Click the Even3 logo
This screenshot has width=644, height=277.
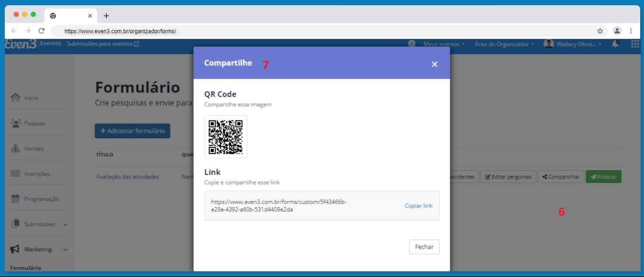tap(21, 44)
